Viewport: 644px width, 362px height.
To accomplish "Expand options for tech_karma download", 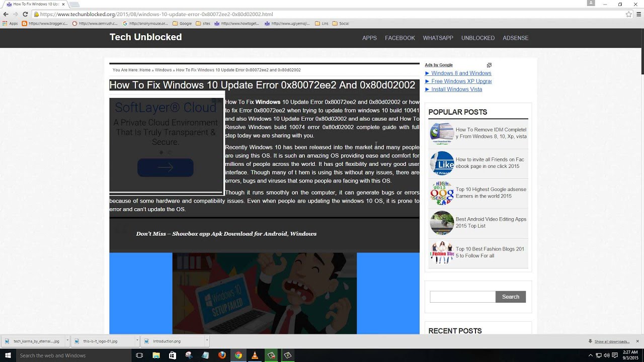I will [x=66, y=340].
